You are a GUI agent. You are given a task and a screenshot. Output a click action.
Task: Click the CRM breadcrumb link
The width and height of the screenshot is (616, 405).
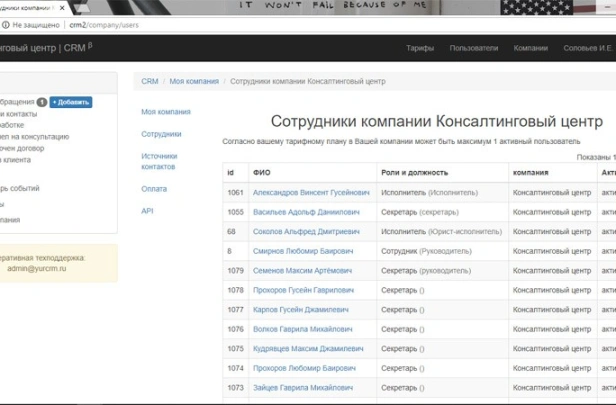pos(150,81)
